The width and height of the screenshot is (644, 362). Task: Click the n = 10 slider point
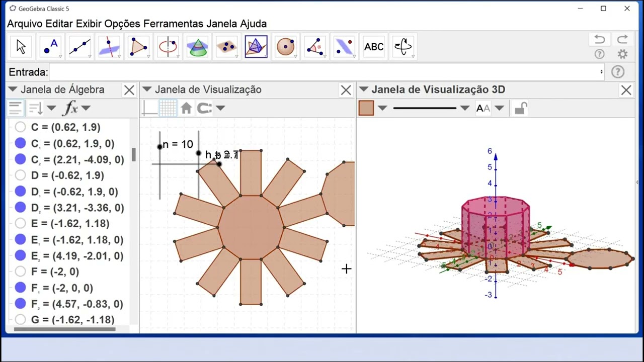click(160, 146)
